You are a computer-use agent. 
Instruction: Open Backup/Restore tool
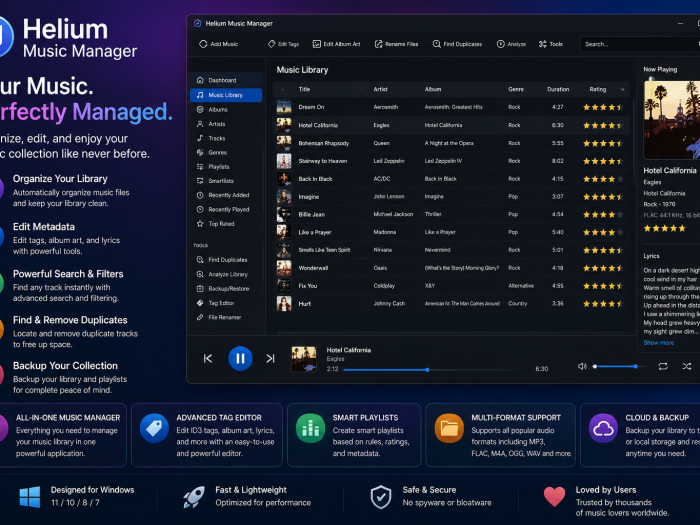(x=226, y=288)
